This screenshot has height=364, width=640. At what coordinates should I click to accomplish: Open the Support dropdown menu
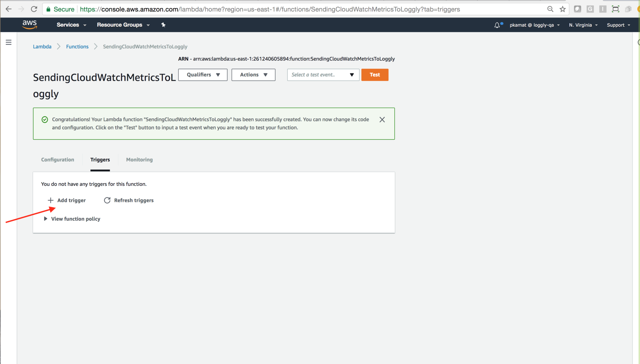pos(618,25)
